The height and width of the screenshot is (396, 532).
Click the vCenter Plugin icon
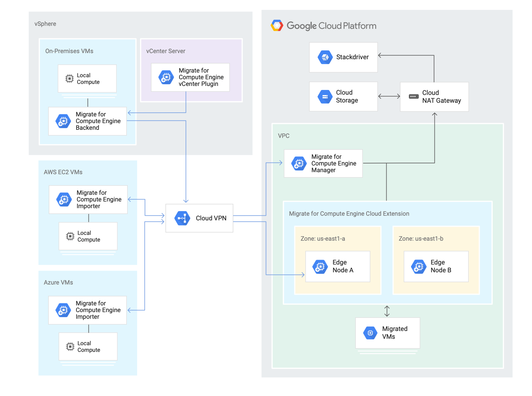[x=166, y=77]
